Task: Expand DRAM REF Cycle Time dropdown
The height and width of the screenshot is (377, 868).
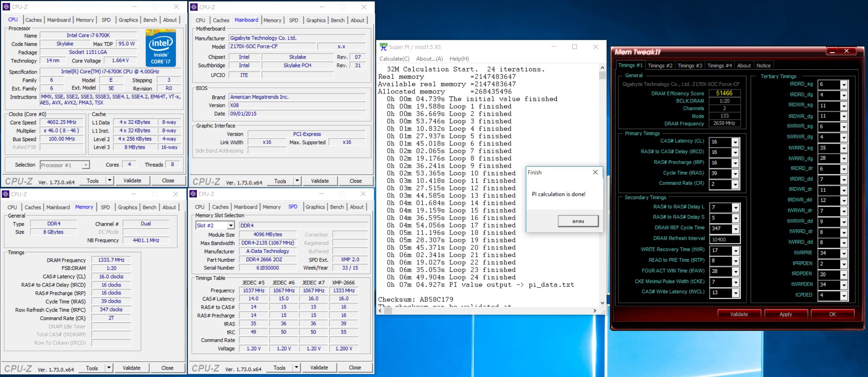Action: pos(735,229)
